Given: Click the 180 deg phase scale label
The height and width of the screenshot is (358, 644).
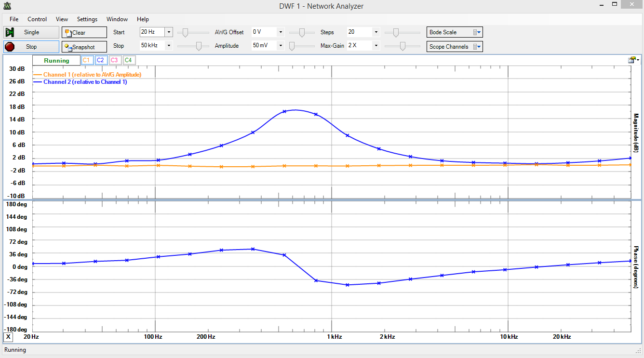Looking at the screenshot, I should click(x=16, y=204).
